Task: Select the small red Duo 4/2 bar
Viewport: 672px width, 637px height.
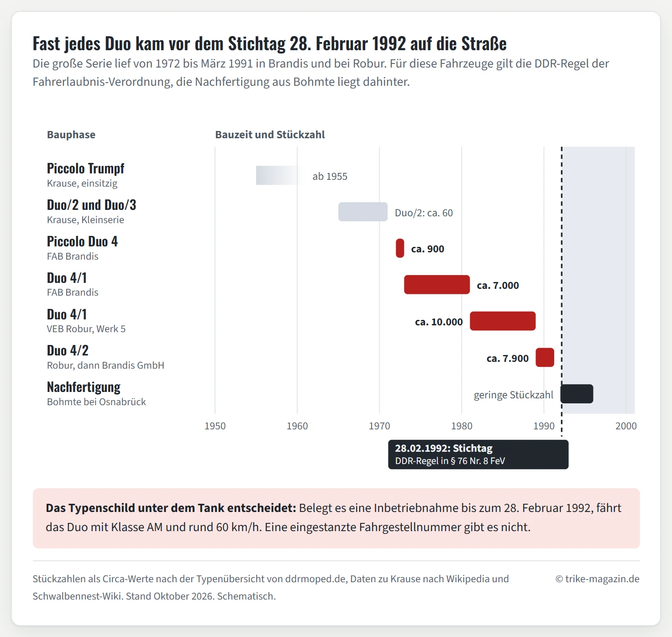Action: coord(545,357)
